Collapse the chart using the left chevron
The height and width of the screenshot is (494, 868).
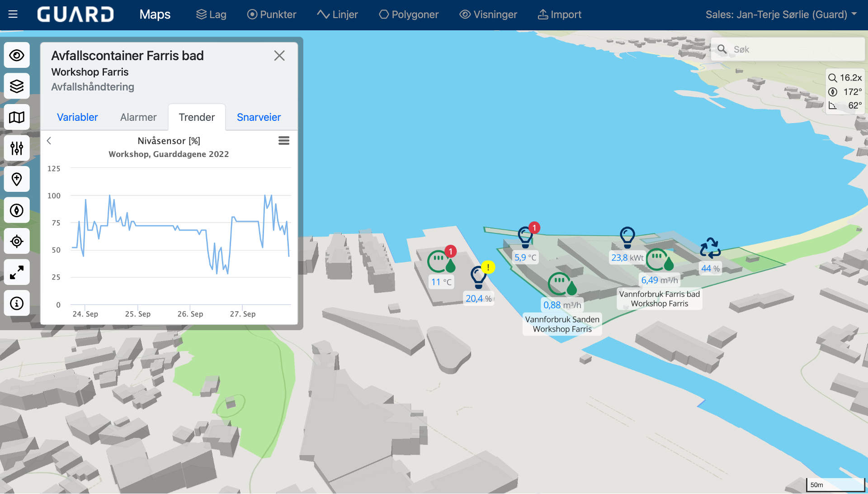click(x=49, y=141)
